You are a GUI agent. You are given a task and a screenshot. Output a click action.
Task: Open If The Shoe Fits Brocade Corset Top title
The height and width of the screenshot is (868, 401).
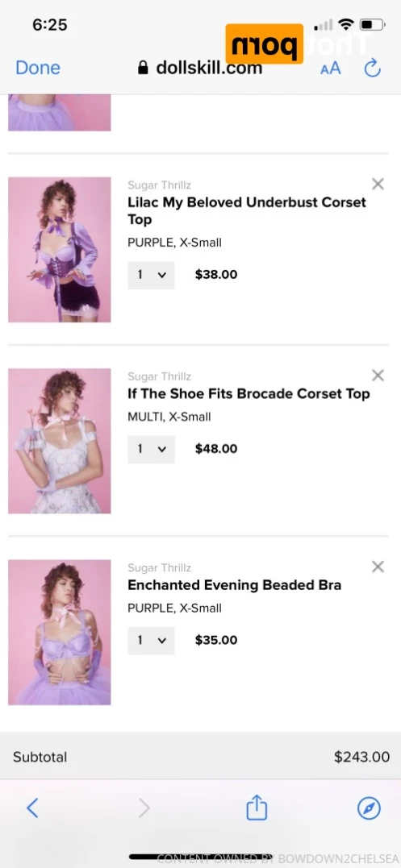pyautogui.click(x=249, y=394)
